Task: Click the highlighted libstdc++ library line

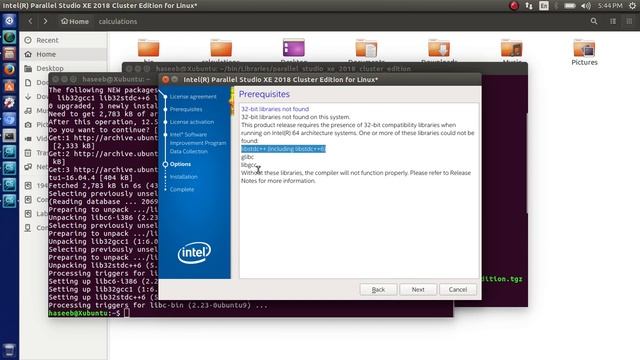Action: click(283, 149)
